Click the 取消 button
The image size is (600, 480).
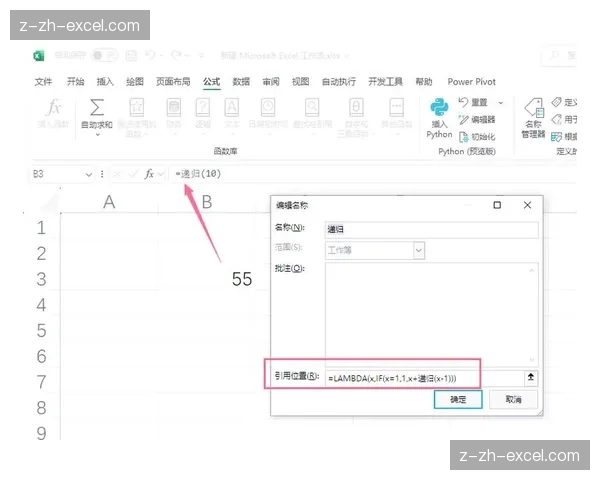[513, 399]
